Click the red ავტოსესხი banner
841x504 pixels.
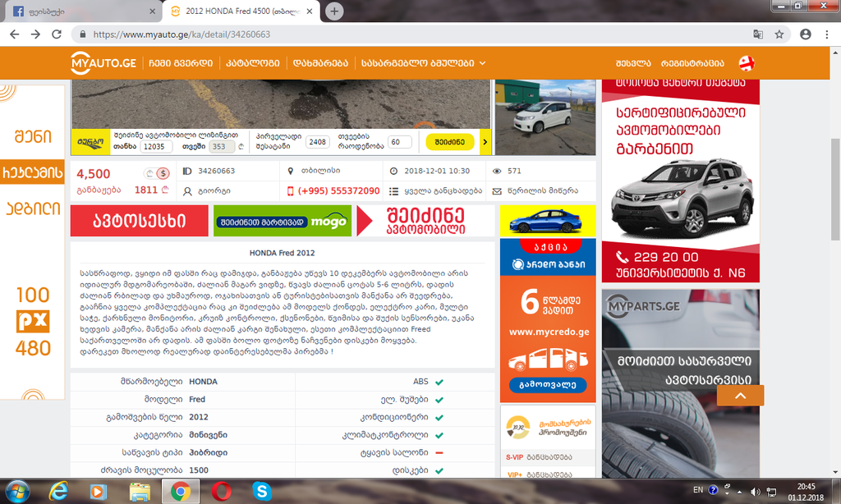140,220
